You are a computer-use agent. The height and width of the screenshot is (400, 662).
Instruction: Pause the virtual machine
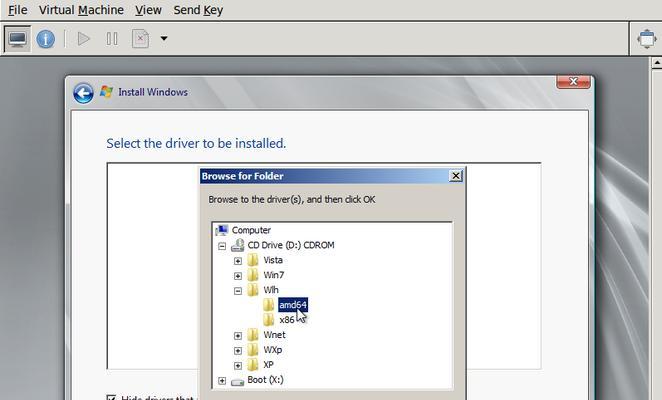[112, 39]
